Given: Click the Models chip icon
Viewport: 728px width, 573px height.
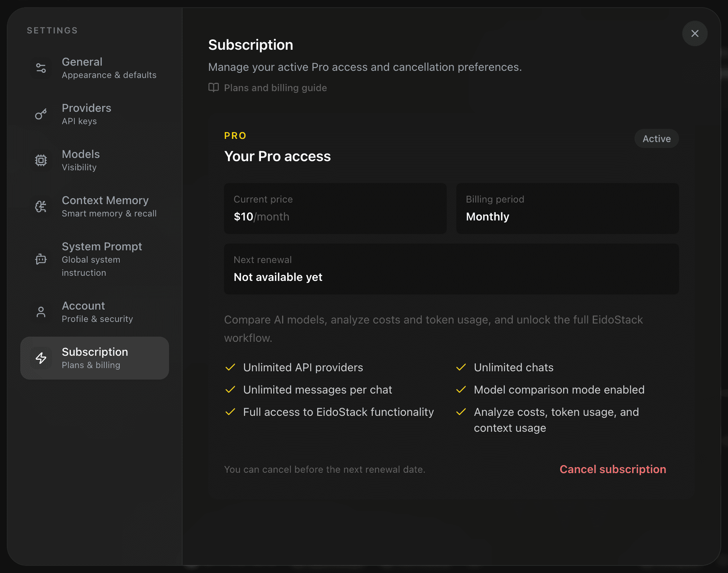Looking at the screenshot, I should pyautogui.click(x=41, y=160).
